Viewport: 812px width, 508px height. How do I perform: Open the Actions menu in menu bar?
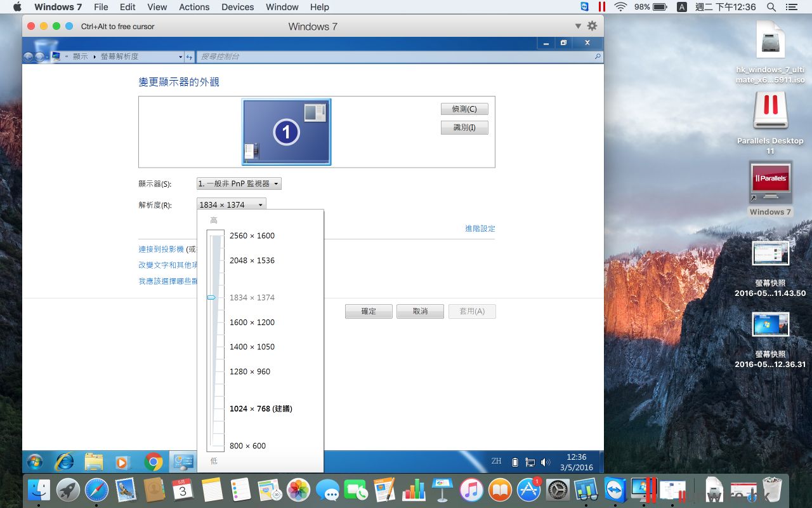click(x=194, y=7)
